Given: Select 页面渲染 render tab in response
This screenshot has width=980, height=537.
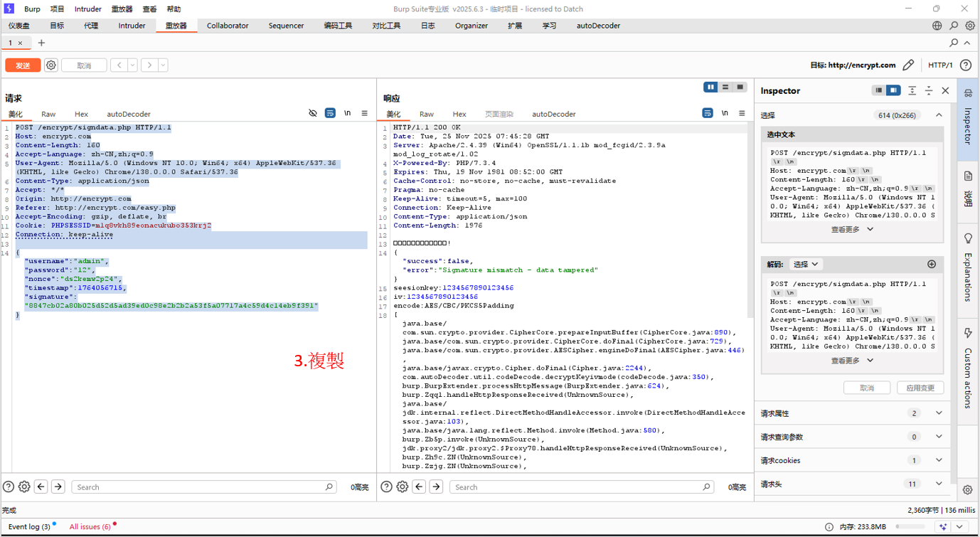Looking at the screenshot, I should pyautogui.click(x=499, y=114).
